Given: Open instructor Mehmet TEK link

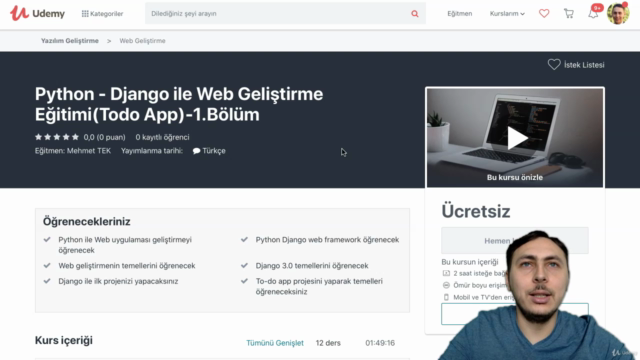Looking at the screenshot, I should click(89, 151).
